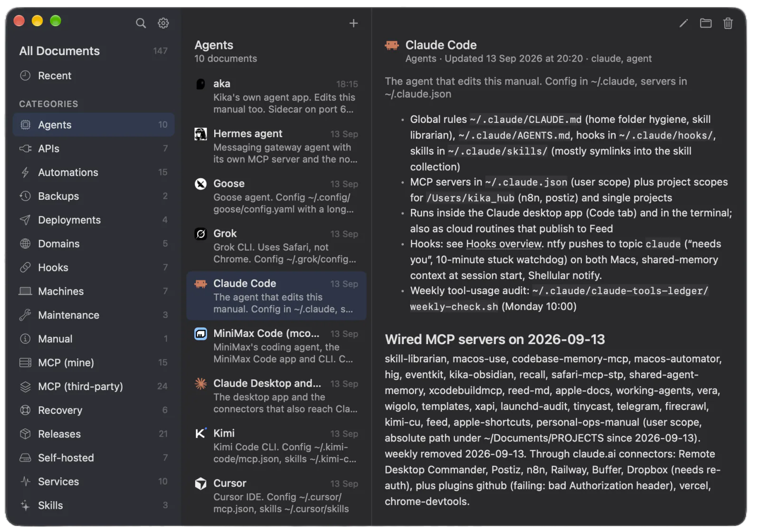This screenshot has width=760, height=532.
Task: Select the Self-hosted category
Action: click(94, 457)
